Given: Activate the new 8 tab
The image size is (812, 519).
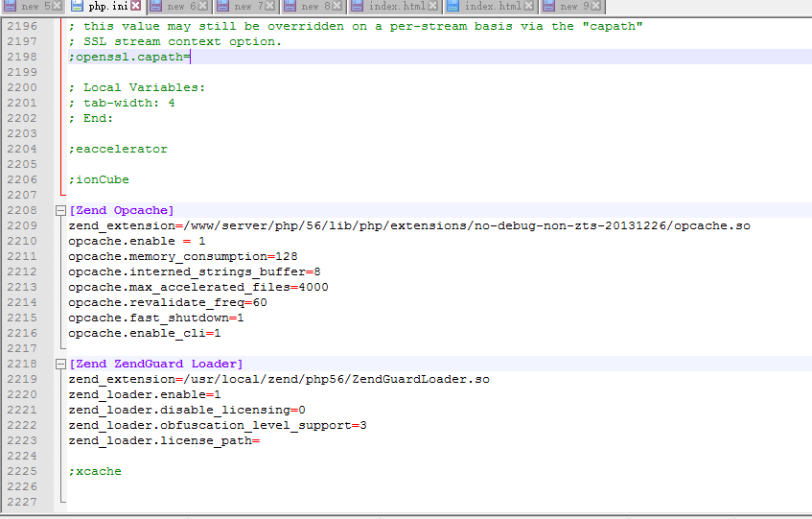Looking at the screenshot, I should (313, 6).
